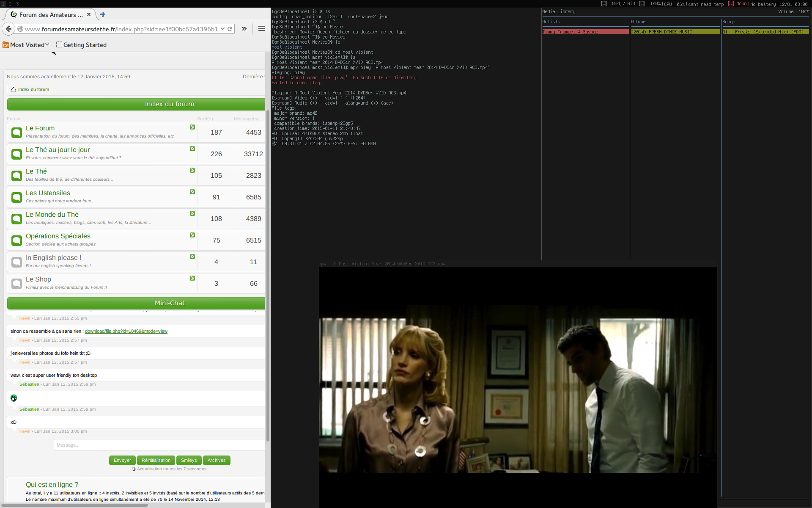Click the green bubble icon of Le Thé au jour le jour

point(16,154)
